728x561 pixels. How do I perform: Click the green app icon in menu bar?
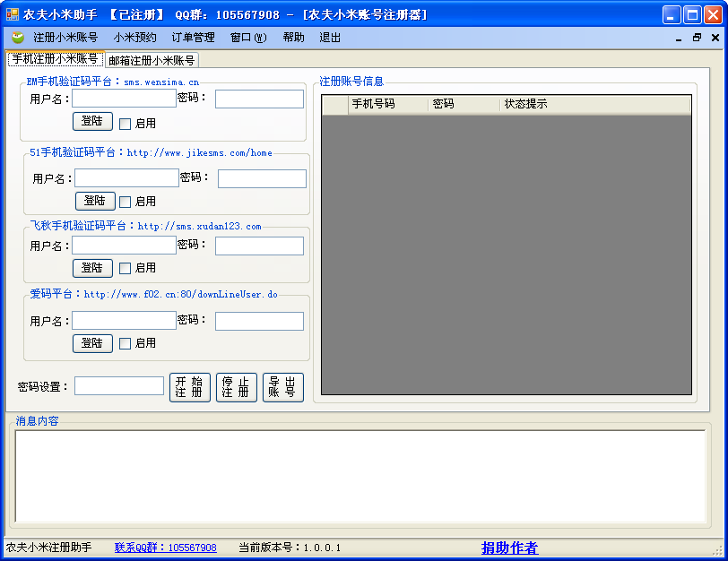[18, 37]
